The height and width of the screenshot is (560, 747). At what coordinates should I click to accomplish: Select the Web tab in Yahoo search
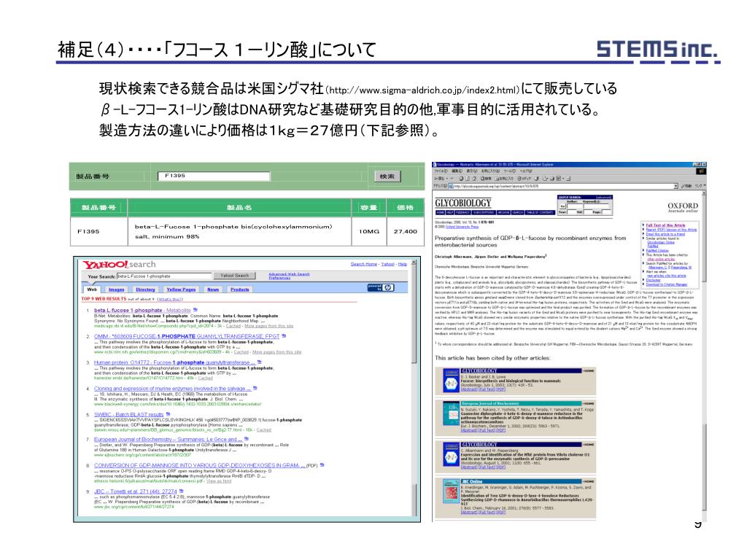pyautogui.click(x=92, y=289)
